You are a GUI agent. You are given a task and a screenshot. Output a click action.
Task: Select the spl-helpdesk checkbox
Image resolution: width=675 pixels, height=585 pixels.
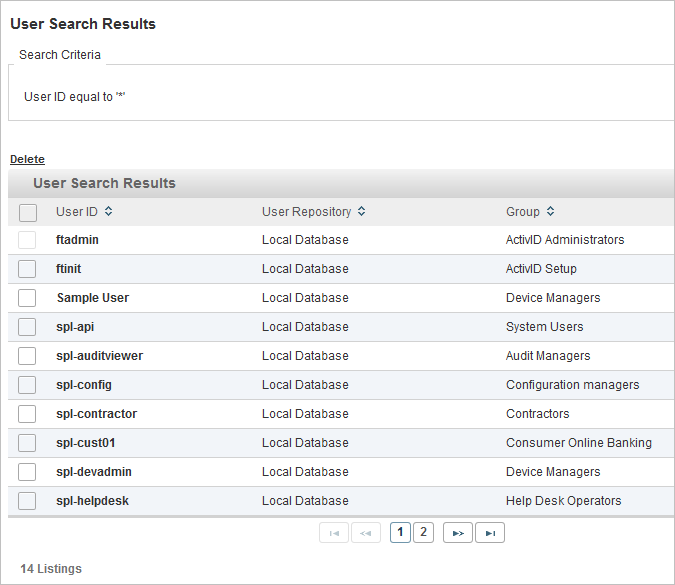pyautogui.click(x=27, y=501)
